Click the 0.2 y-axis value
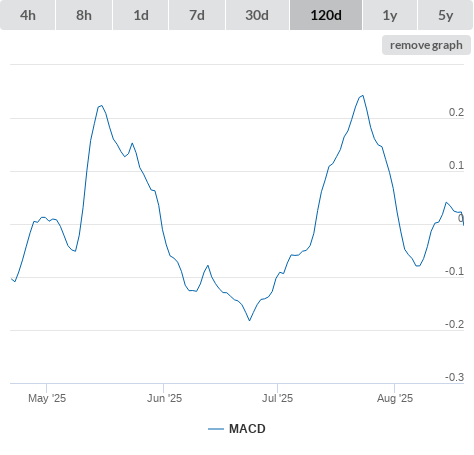474x455 pixels. [x=456, y=112]
